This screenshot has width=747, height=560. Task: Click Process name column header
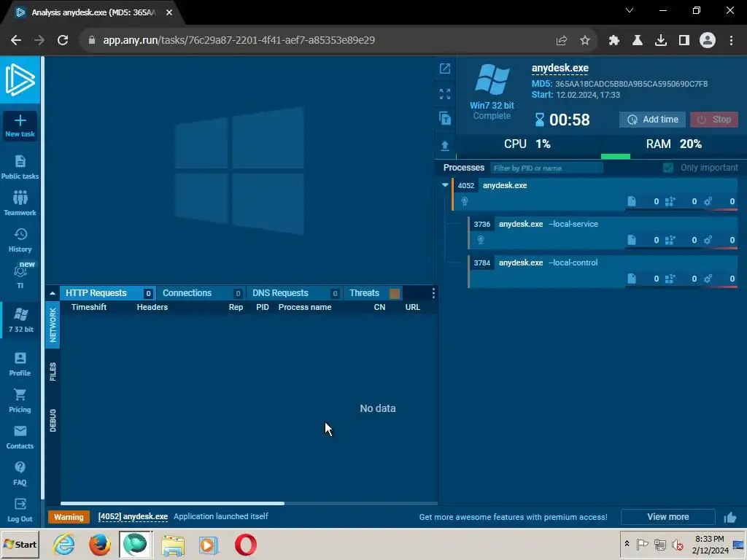[x=305, y=307]
